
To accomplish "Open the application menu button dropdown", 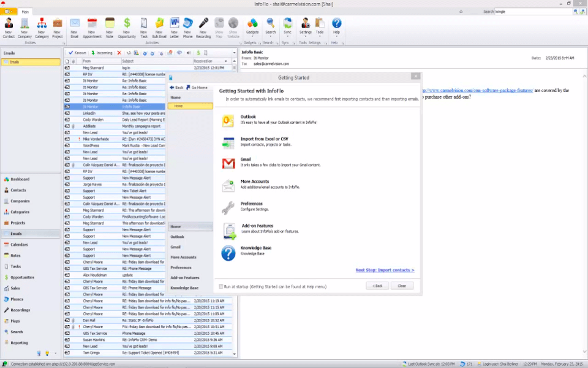I will [7, 12].
